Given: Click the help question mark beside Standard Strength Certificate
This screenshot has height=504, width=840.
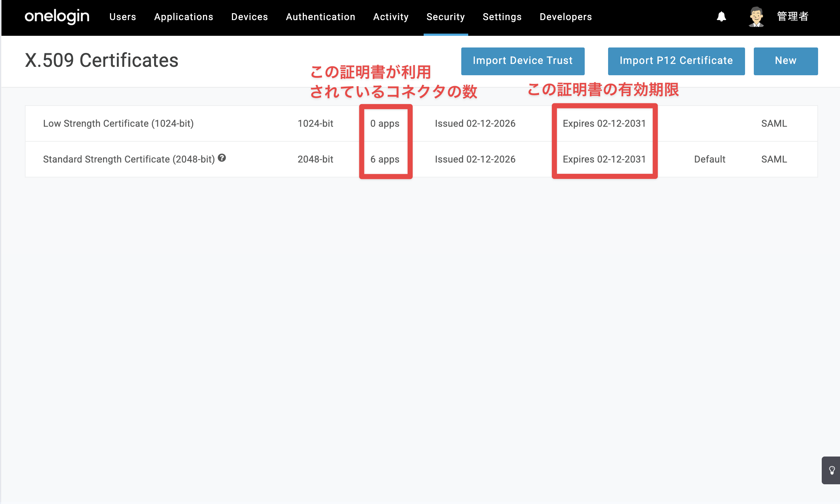Looking at the screenshot, I should [x=222, y=158].
